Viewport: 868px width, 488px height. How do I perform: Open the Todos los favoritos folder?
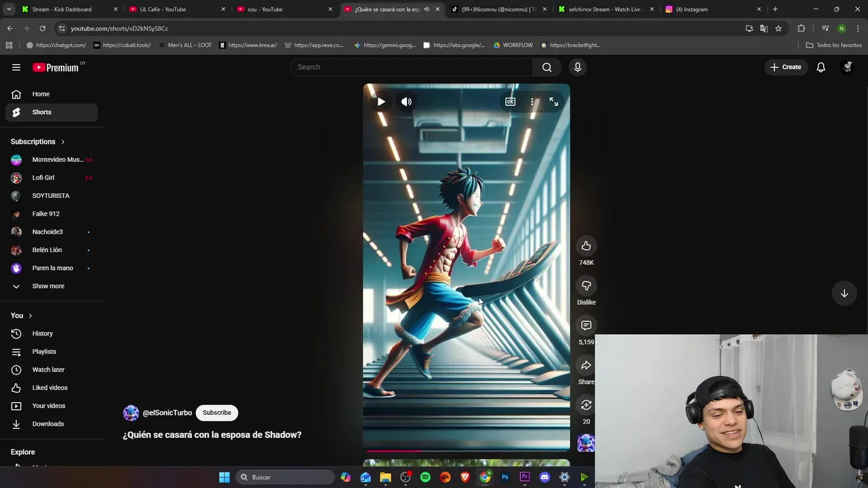[833, 45]
